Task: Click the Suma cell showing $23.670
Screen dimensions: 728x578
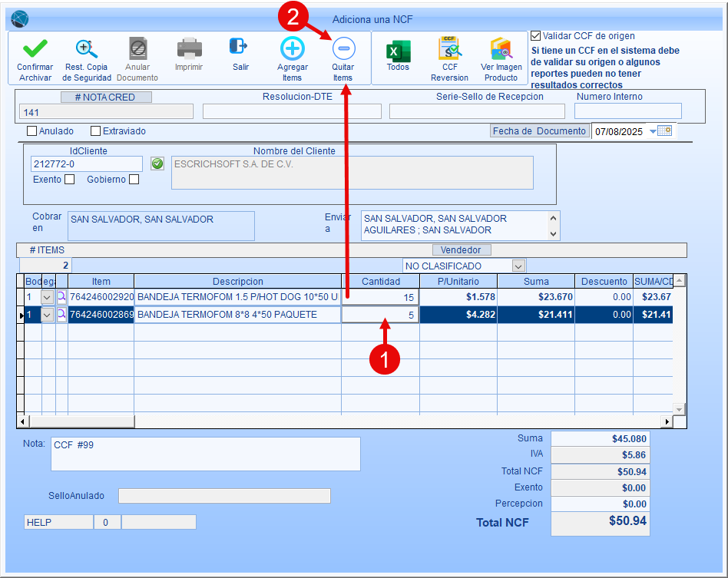Action: coord(536,297)
